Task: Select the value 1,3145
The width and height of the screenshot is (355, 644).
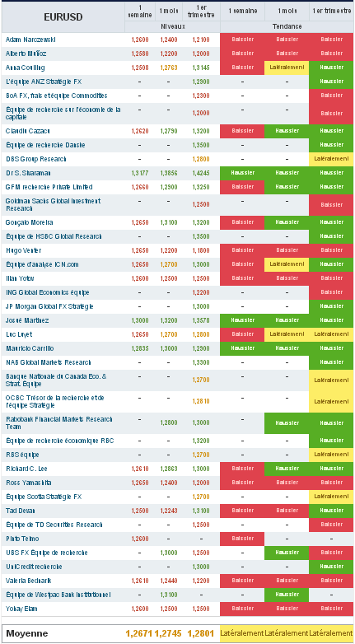Action: [200, 68]
